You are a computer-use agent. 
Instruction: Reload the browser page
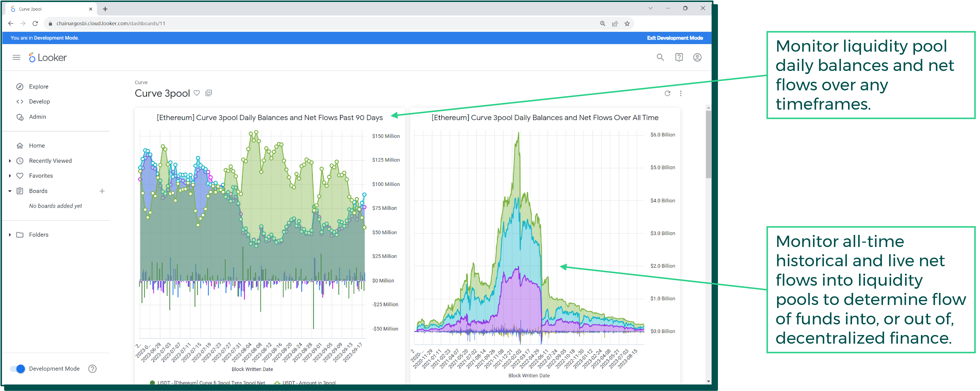click(35, 24)
